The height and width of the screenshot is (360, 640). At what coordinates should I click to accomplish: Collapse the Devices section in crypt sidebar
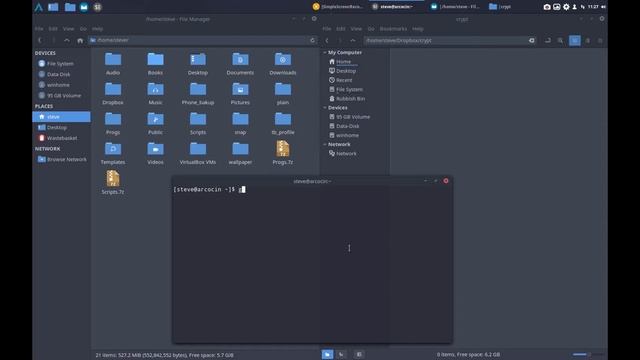coord(325,108)
